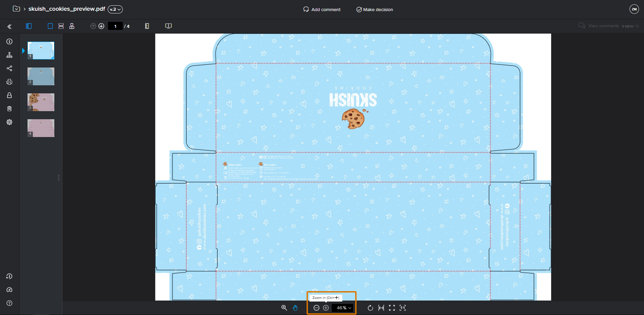Click the zoom in plus button
The image size is (644, 315).
(326, 308)
